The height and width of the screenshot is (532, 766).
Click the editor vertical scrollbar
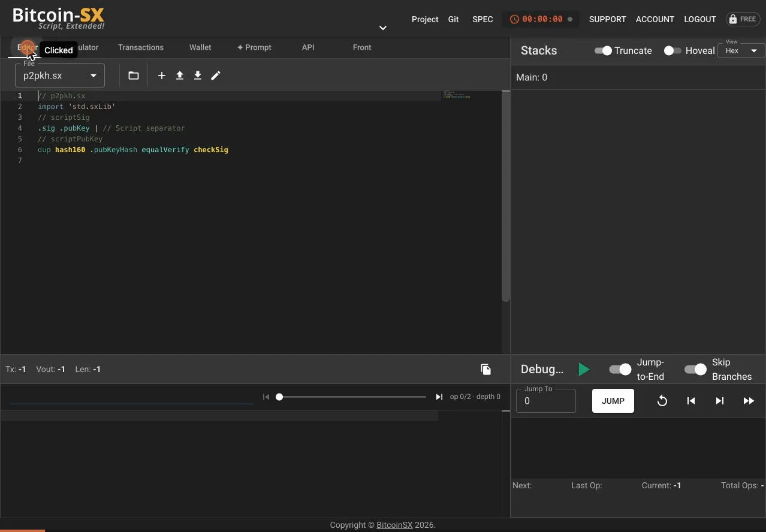coord(506,197)
